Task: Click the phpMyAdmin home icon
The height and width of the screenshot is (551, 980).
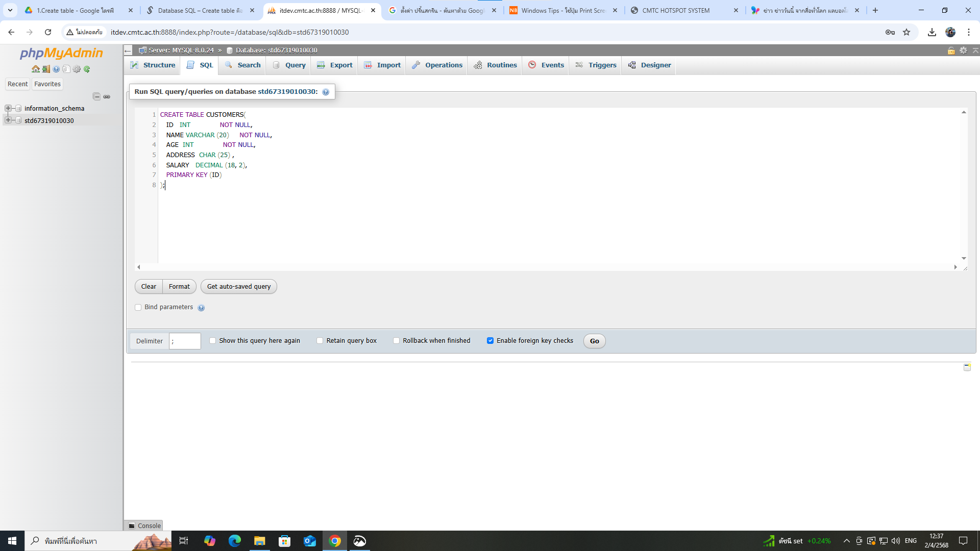Action: 35,69
